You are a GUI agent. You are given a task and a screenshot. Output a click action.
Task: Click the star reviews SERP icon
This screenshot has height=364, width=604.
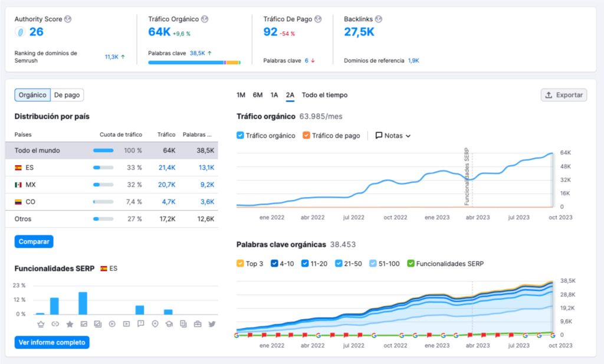[70, 324]
